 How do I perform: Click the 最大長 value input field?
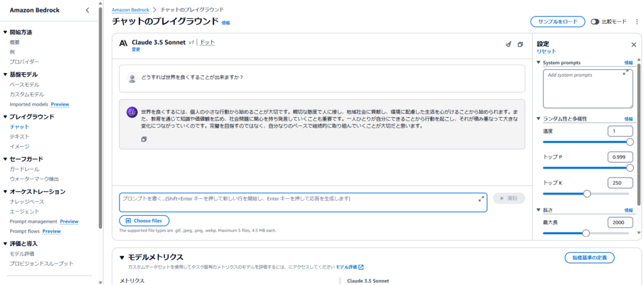coord(620,222)
